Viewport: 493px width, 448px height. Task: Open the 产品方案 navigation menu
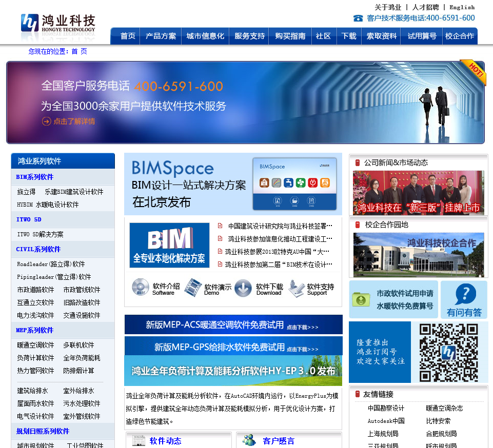click(161, 36)
